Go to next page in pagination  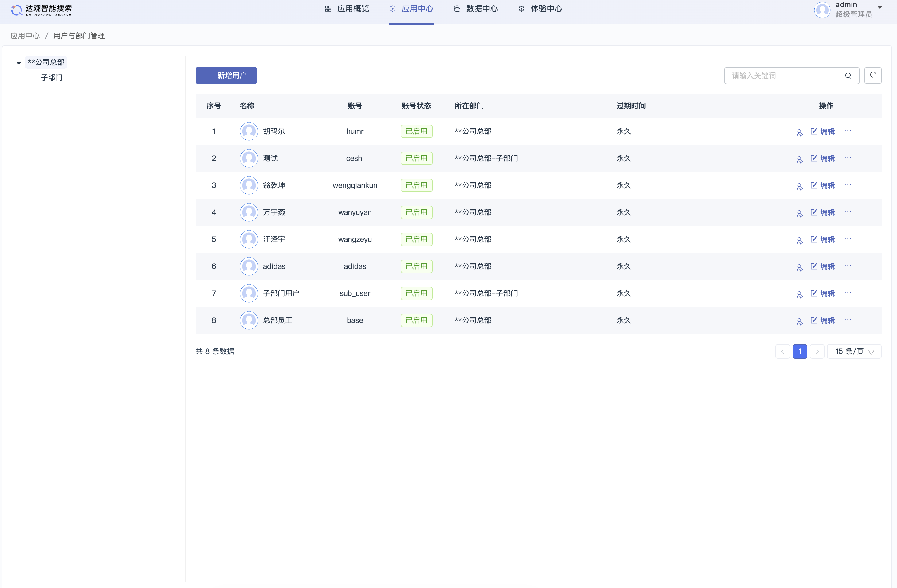coord(817,351)
